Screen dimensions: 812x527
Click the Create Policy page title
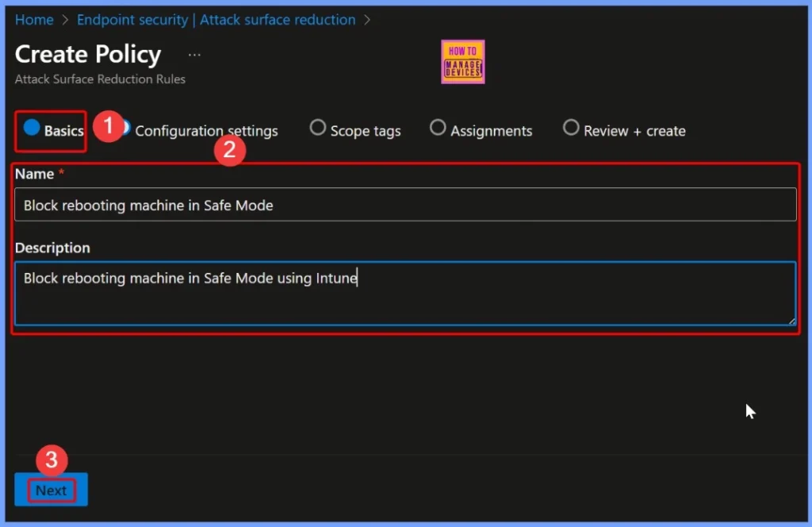[88, 54]
